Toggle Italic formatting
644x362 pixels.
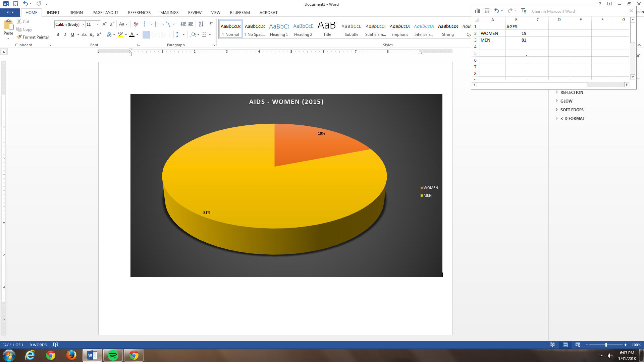pyautogui.click(x=65, y=35)
